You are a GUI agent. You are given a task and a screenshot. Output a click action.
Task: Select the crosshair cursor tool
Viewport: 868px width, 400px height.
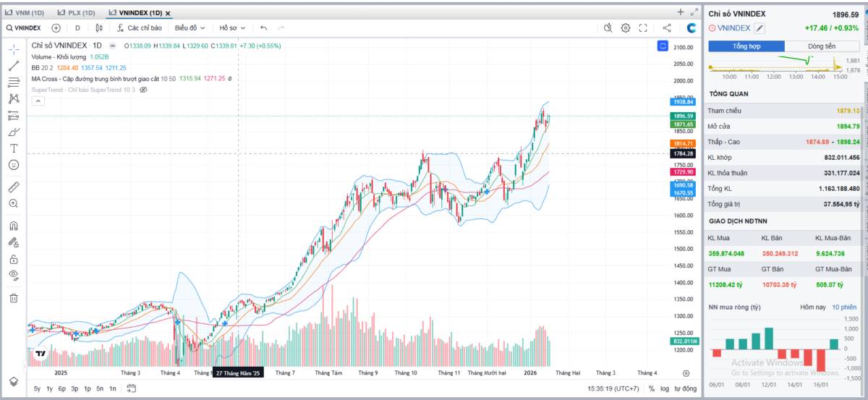tap(14, 49)
